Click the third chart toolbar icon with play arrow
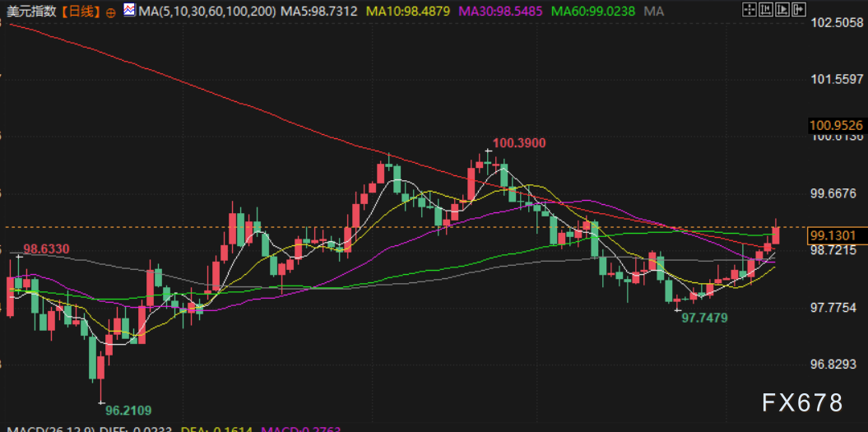The image size is (868, 432). [x=781, y=10]
